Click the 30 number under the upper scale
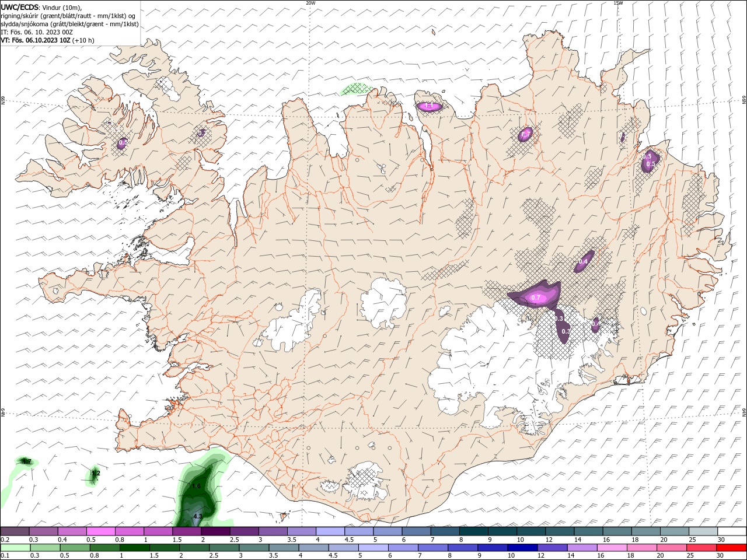747x560 pixels. 721,540
